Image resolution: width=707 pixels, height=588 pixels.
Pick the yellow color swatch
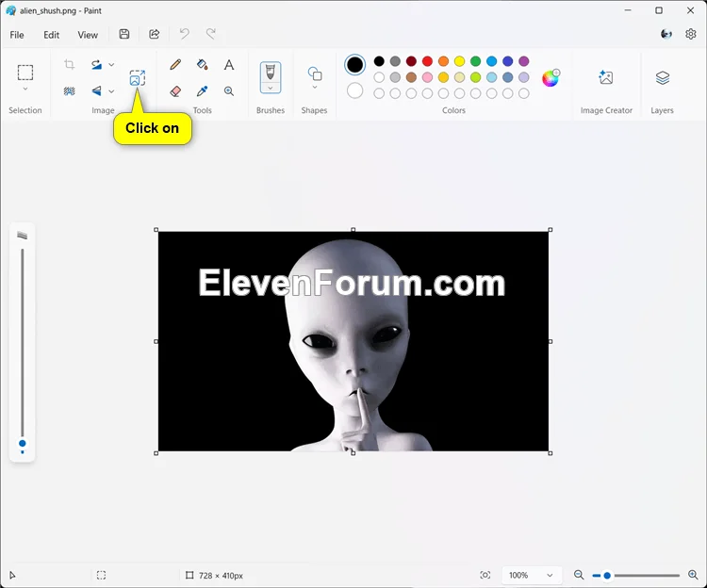pos(459,61)
